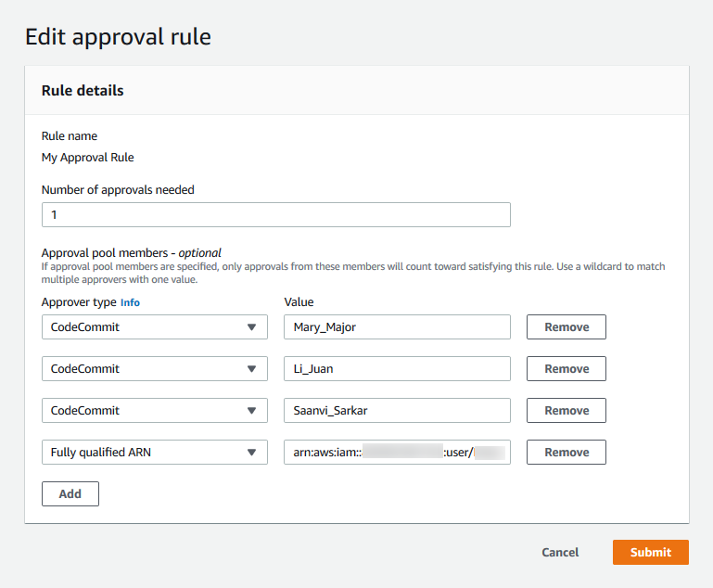Open the Fully qualified ARN type dropdown
Image resolution: width=713 pixels, height=588 pixels.
tap(154, 453)
